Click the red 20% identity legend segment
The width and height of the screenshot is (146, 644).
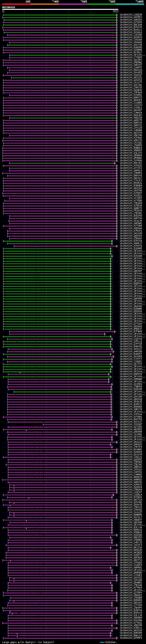pyautogui.click(x=16, y=4)
